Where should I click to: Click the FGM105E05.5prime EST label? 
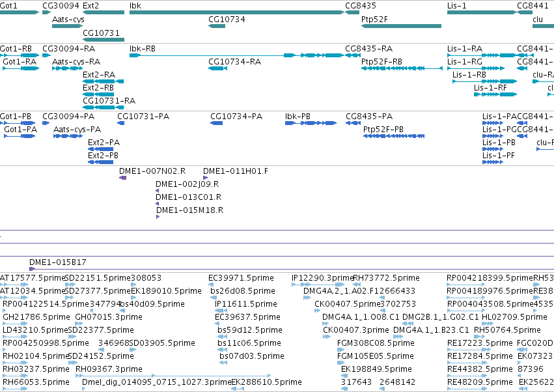click(376, 356)
